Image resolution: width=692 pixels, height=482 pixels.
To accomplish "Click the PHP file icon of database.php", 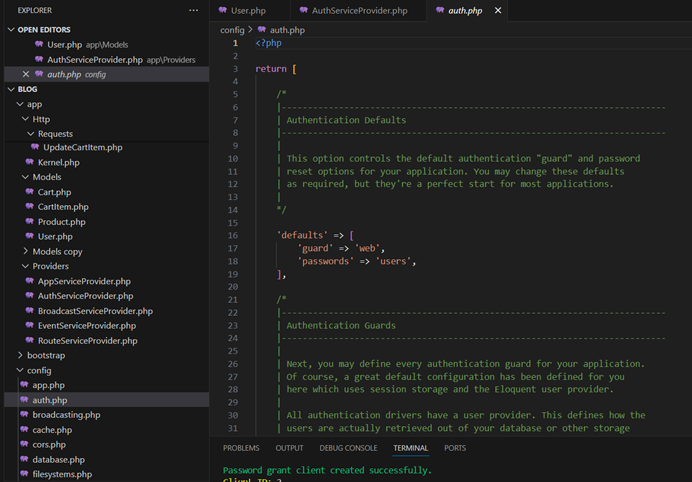I will click(x=23, y=460).
